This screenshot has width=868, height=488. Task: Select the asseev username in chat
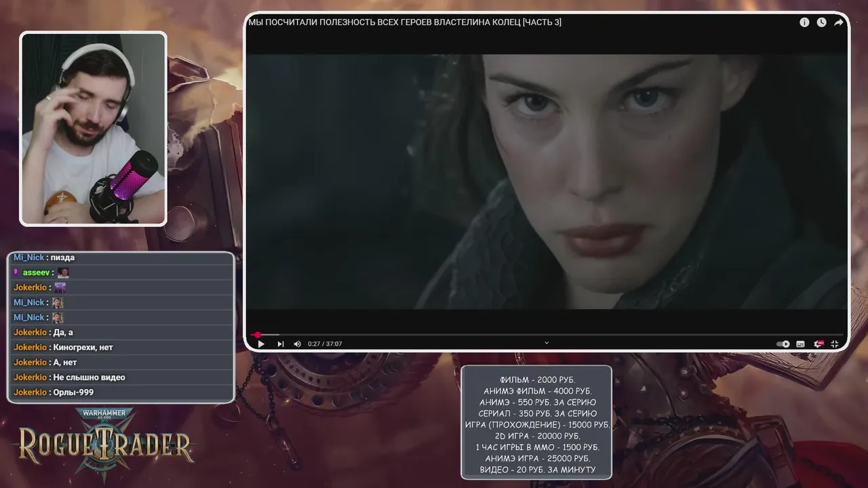(x=36, y=272)
